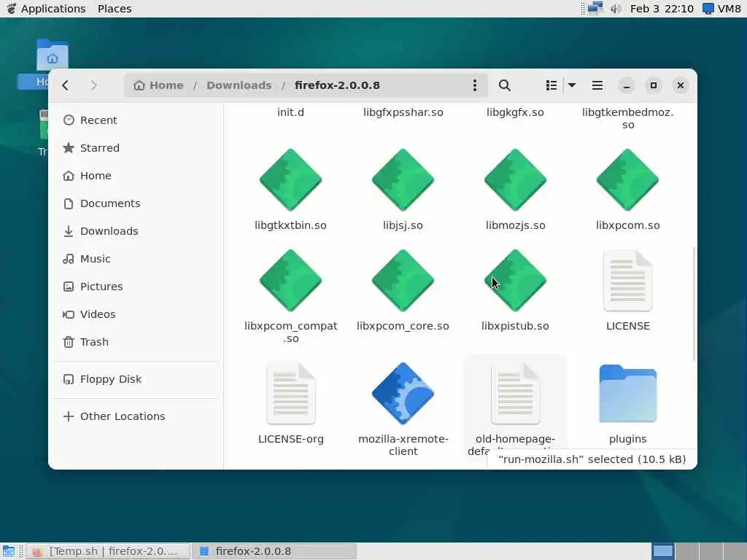747x560 pixels.
Task: Select the LICENSE-org file icon
Action: coord(290,393)
